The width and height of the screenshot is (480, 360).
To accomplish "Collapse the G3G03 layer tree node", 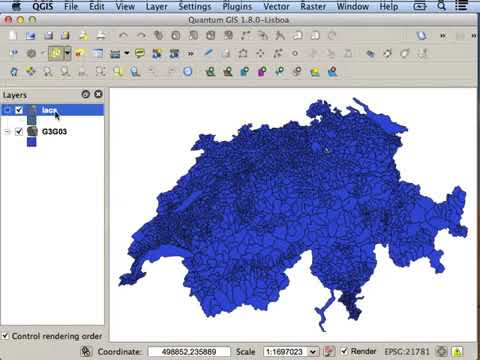I will (7, 131).
